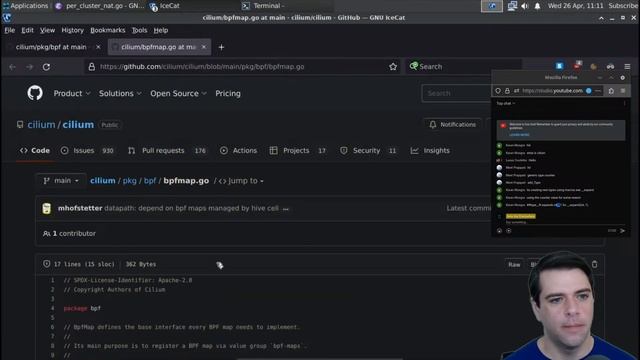Screen dimensions: 640x360
Task: Click the red extension icon with badge
Action: tap(577, 66)
